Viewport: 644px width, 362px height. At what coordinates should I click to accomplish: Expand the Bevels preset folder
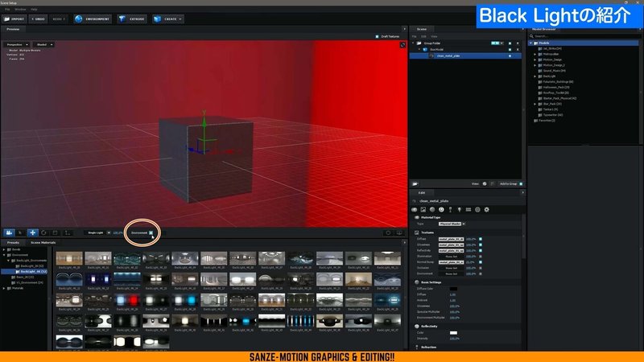point(4,249)
